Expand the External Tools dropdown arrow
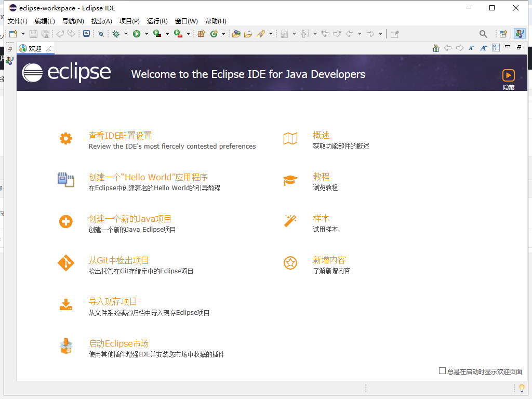The width and height of the screenshot is (532, 399). tap(188, 34)
